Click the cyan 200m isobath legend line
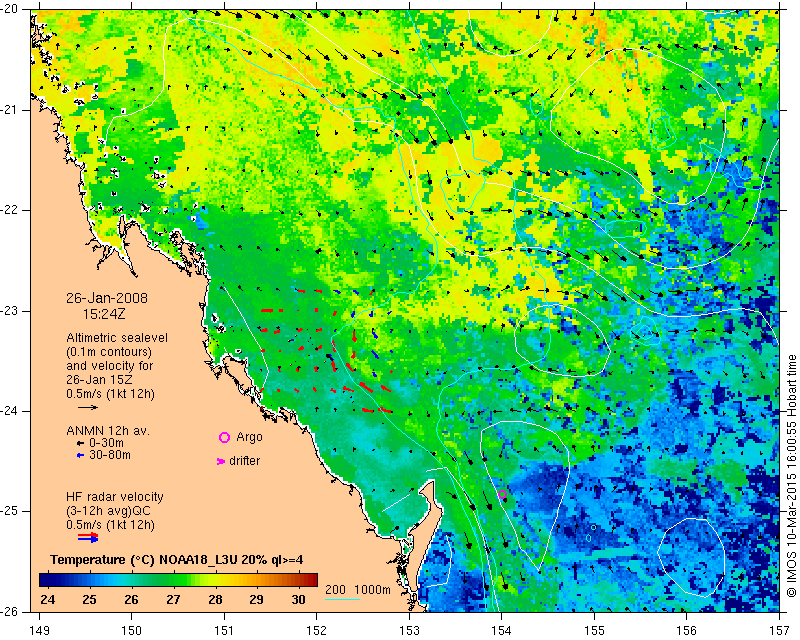Viewport: 800px width, 640px height. point(342,599)
